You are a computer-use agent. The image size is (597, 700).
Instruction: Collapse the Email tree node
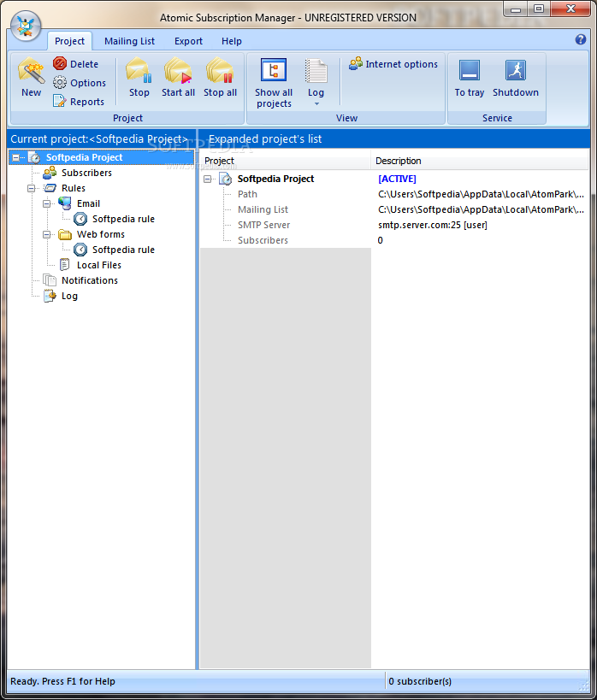[x=46, y=203]
